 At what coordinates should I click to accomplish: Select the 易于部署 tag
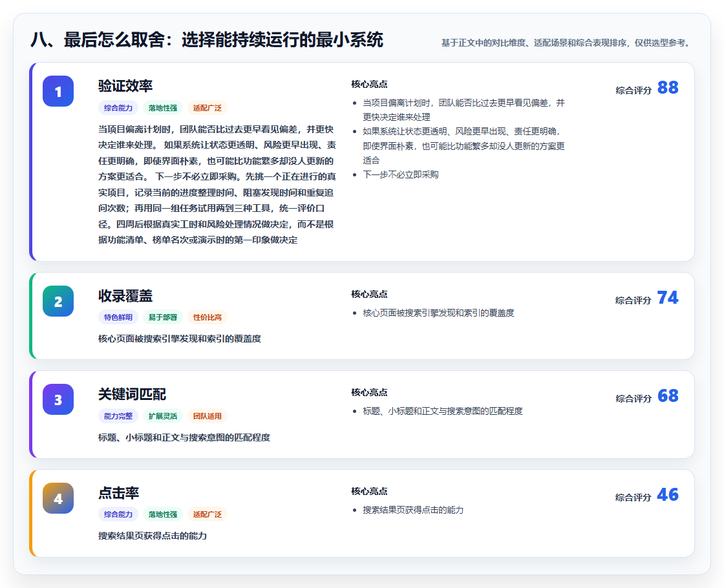[x=162, y=317]
